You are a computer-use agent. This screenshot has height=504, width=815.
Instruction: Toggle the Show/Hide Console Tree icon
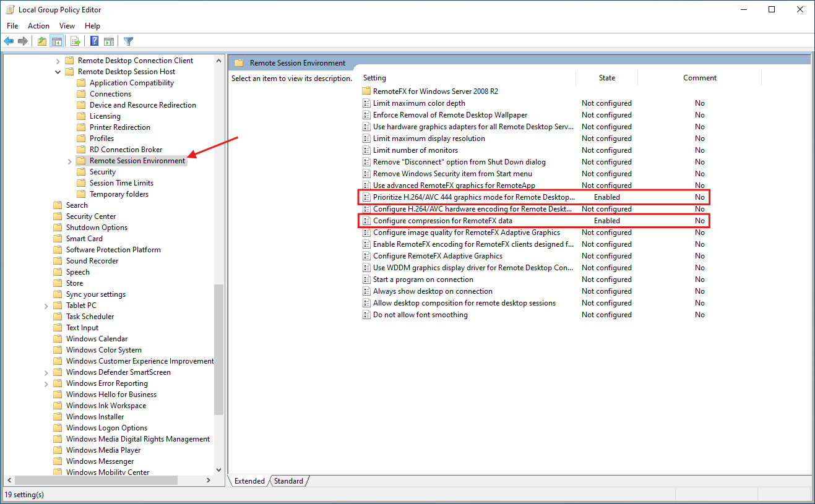tap(56, 41)
